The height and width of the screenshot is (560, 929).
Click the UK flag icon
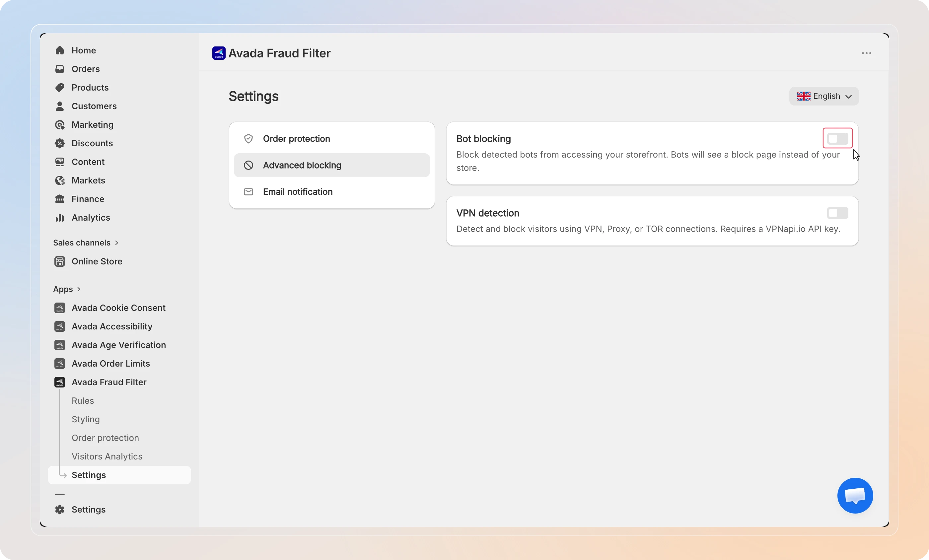(804, 96)
